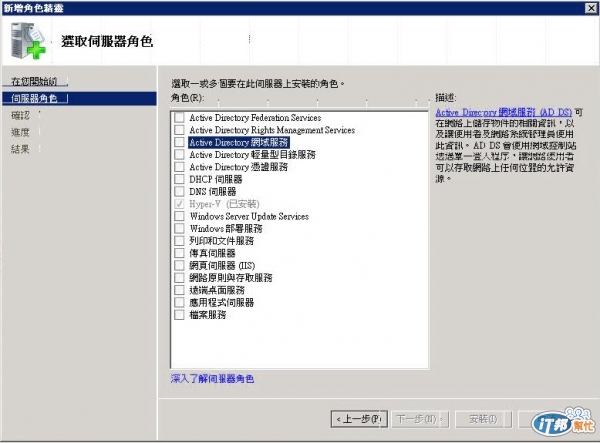Tick the 應用程式伺服器 checkbox

pyautogui.click(x=179, y=302)
